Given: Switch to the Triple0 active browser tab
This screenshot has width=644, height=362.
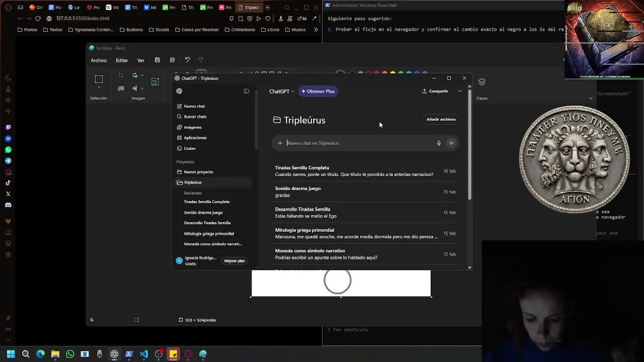Looking at the screenshot, I should pos(249,8).
